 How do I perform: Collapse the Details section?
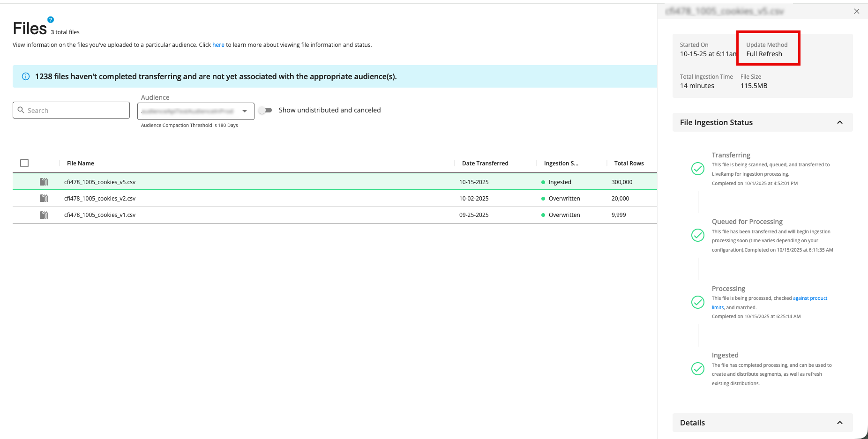pyautogui.click(x=840, y=423)
